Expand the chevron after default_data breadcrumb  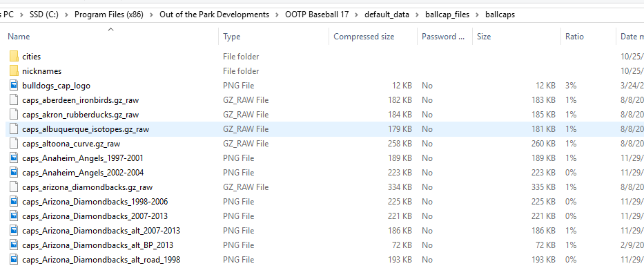pyautogui.click(x=417, y=15)
